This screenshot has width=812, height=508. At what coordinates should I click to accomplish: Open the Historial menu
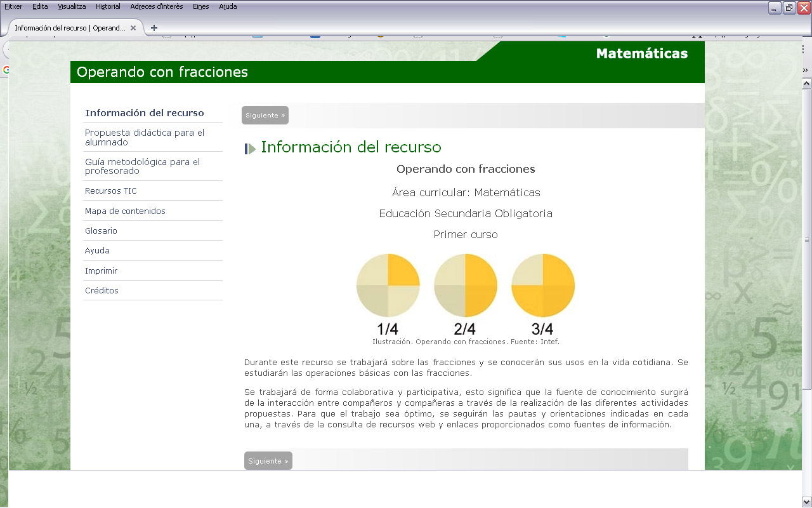[108, 6]
